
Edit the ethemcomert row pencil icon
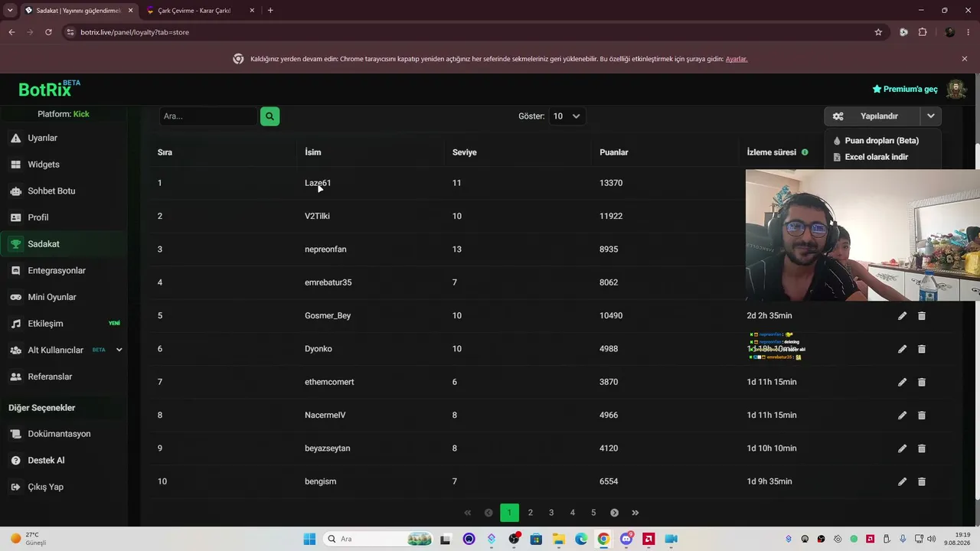coord(902,382)
